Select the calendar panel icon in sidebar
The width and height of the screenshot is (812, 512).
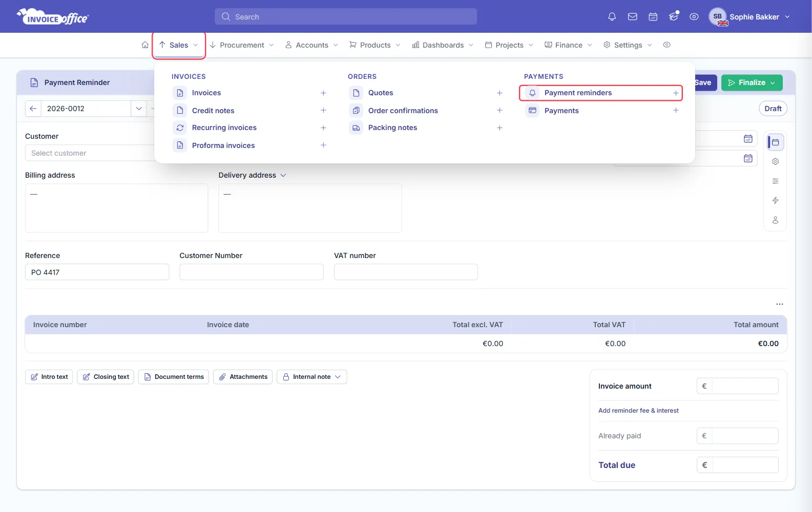click(x=775, y=142)
